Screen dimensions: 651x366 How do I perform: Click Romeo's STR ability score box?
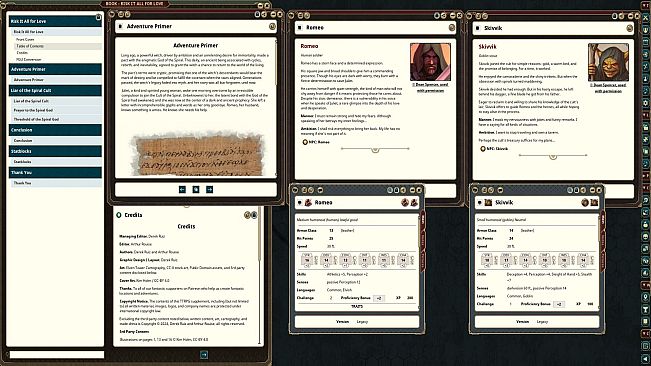[307, 260]
